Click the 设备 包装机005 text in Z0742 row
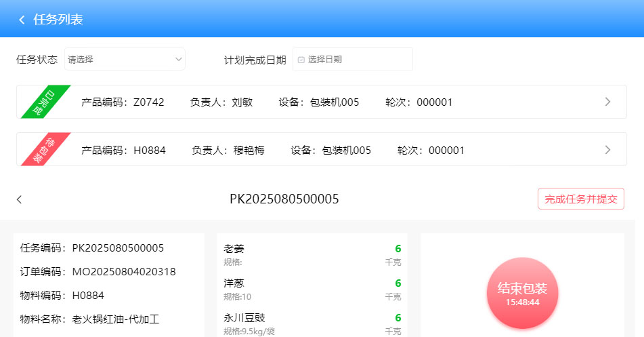Screen dimensions: 644x337 (x=319, y=102)
